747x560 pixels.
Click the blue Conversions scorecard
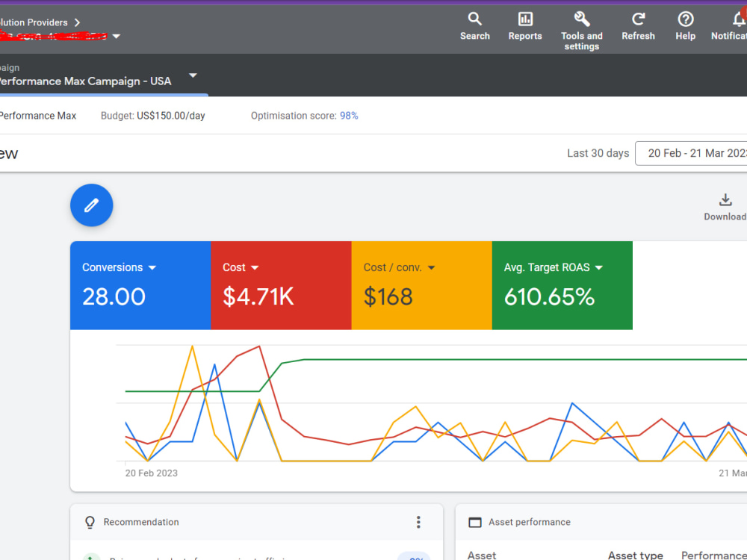click(140, 285)
